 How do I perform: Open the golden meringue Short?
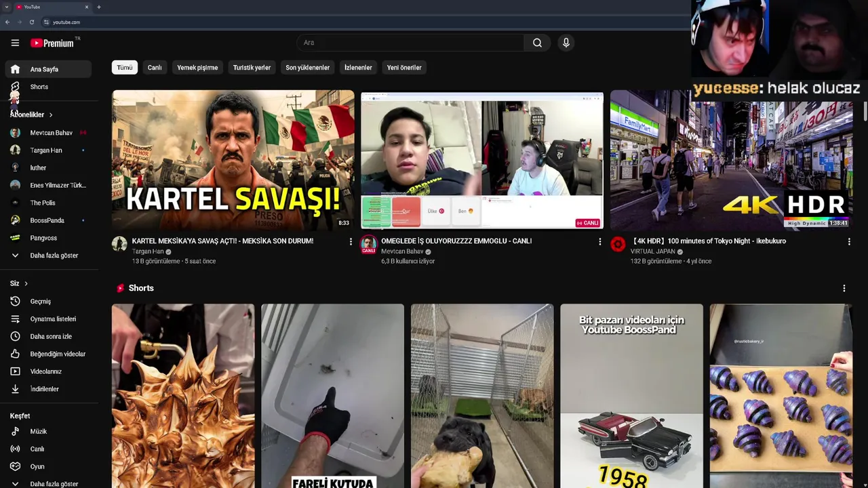[183, 396]
